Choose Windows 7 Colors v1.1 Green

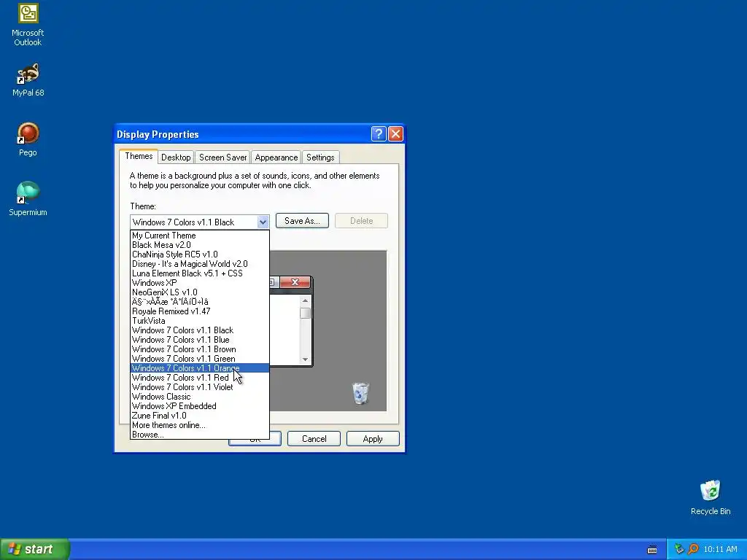coord(200,359)
